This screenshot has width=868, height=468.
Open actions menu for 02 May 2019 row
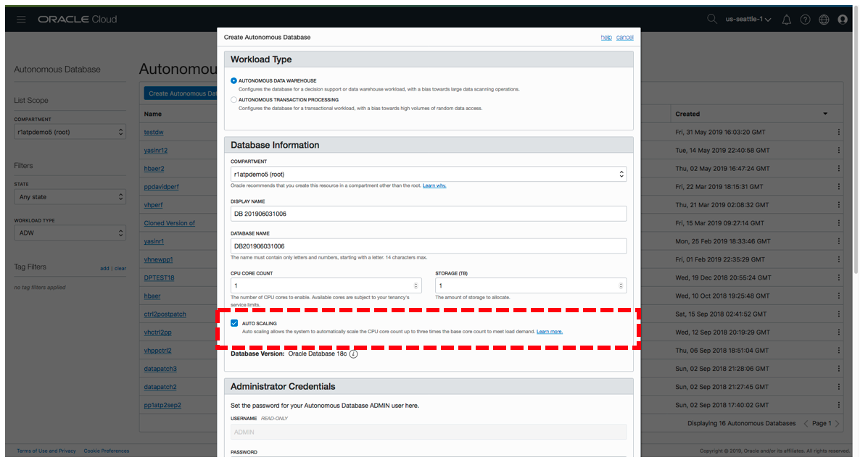[x=839, y=169]
